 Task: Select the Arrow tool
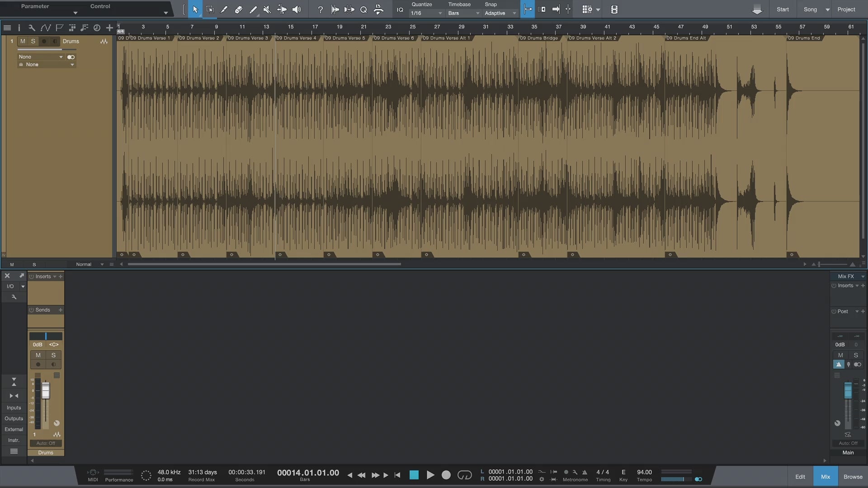click(x=195, y=9)
